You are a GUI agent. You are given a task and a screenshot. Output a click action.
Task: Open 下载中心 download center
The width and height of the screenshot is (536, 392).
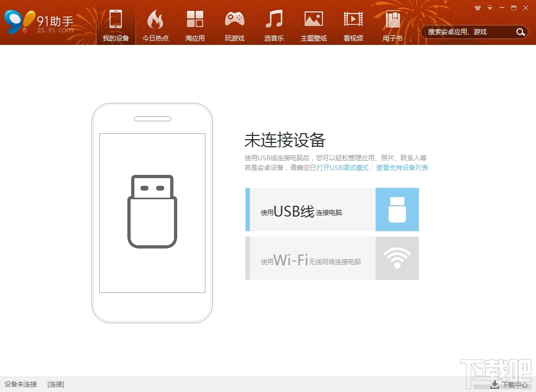coord(509,385)
